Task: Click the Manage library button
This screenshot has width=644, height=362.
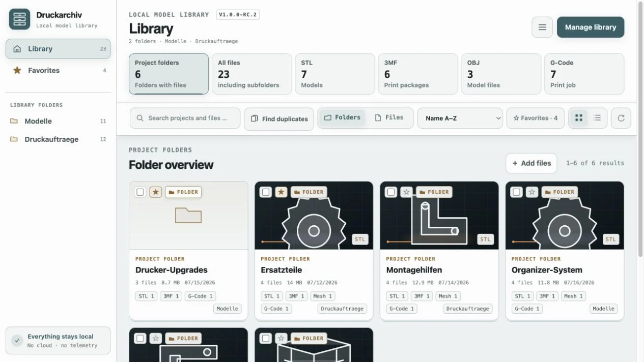Action: click(591, 27)
